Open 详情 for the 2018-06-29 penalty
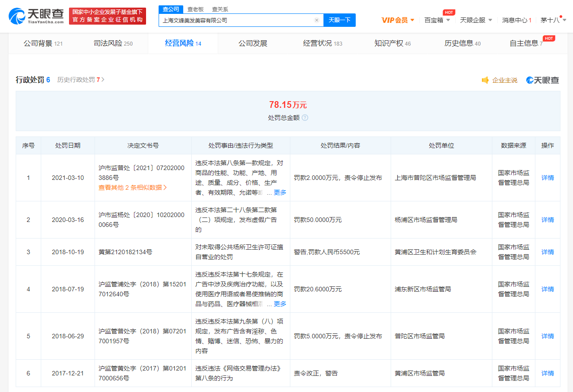Screen dimensions: 573x392 pos(547,336)
